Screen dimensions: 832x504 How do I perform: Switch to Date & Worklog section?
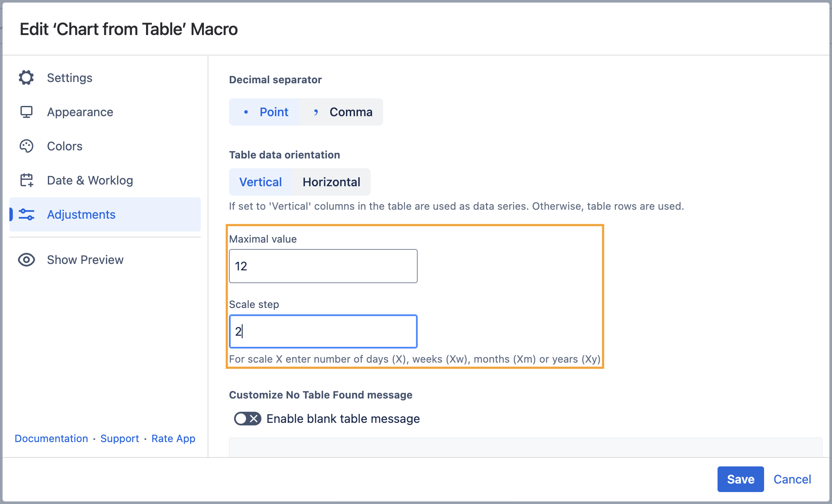coord(90,180)
